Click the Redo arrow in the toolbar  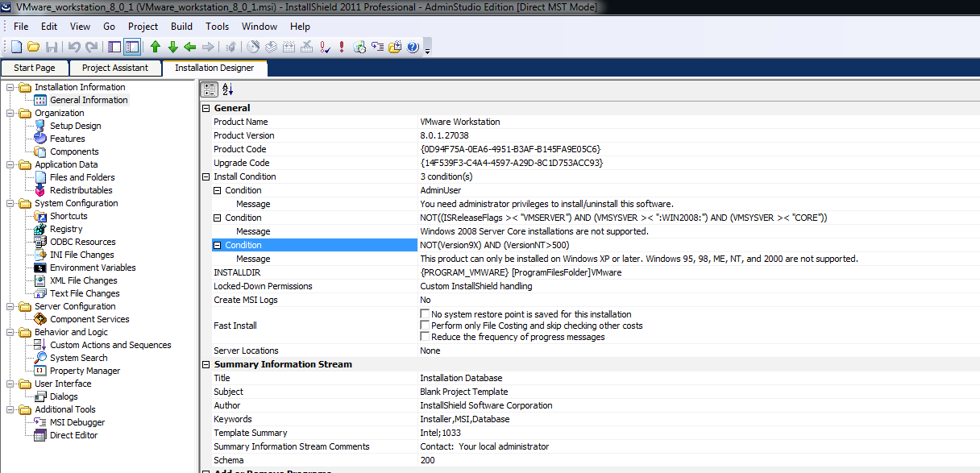[x=92, y=47]
